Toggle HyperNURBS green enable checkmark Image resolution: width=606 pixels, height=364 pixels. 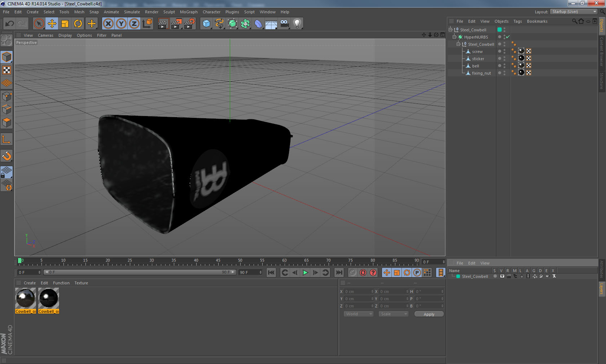508,37
